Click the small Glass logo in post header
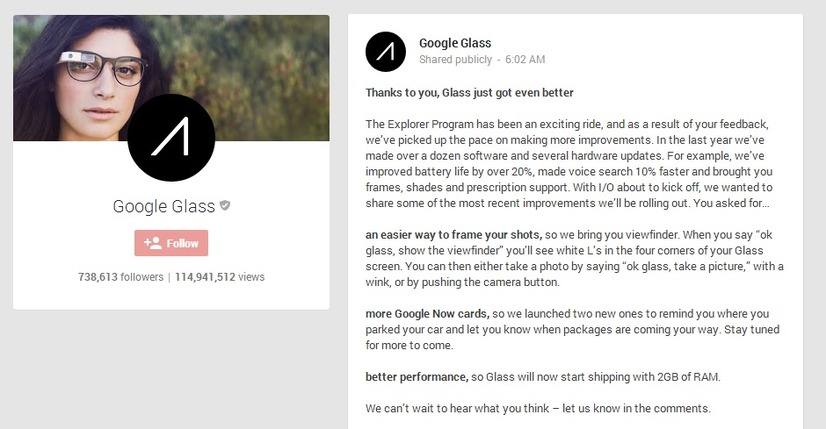This screenshot has height=429, width=826. pyautogui.click(x=386, y=52)
